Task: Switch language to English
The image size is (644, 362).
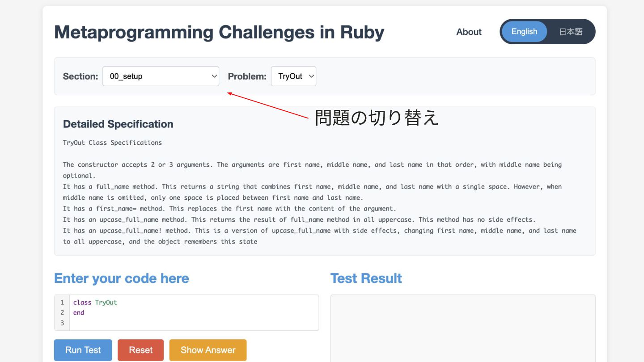Action: (x=524, y=32)
